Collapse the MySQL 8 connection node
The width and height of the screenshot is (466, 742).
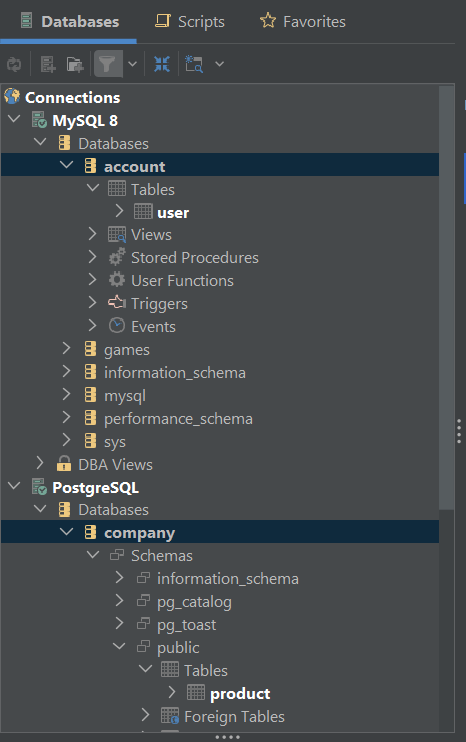[14, 120]
